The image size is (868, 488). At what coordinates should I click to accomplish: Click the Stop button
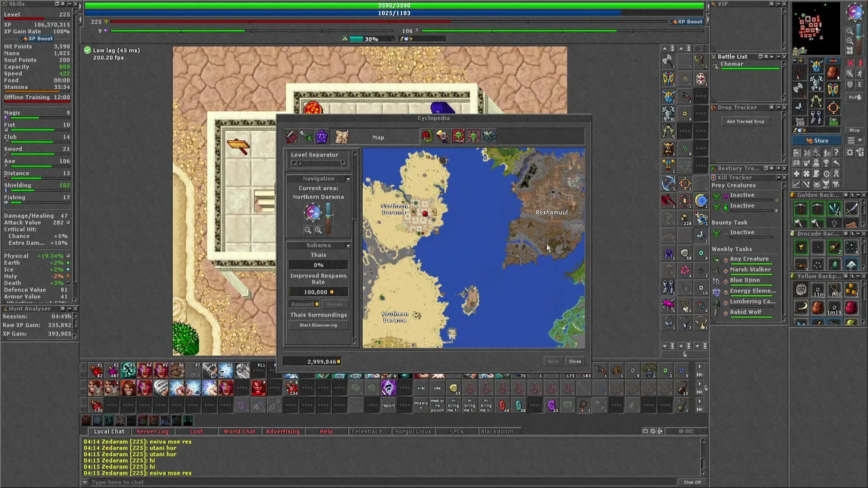pyautogui.click(x=854, y=130)
